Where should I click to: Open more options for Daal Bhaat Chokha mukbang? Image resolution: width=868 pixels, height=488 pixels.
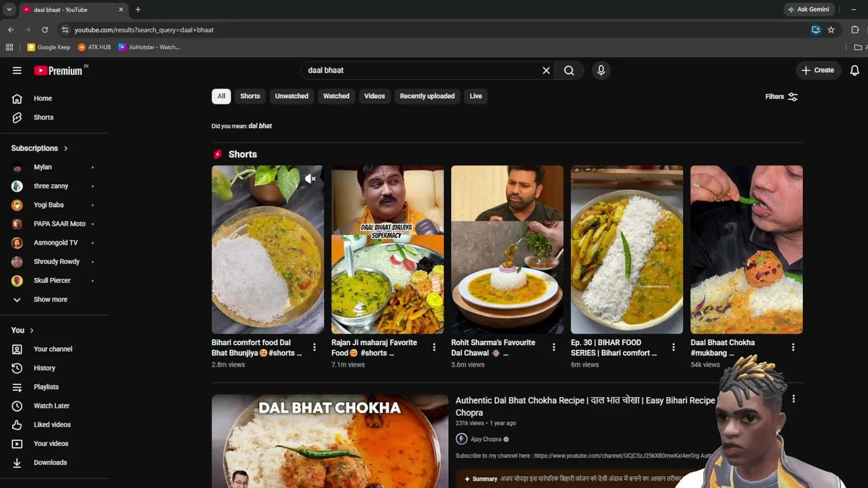(793, 347)
